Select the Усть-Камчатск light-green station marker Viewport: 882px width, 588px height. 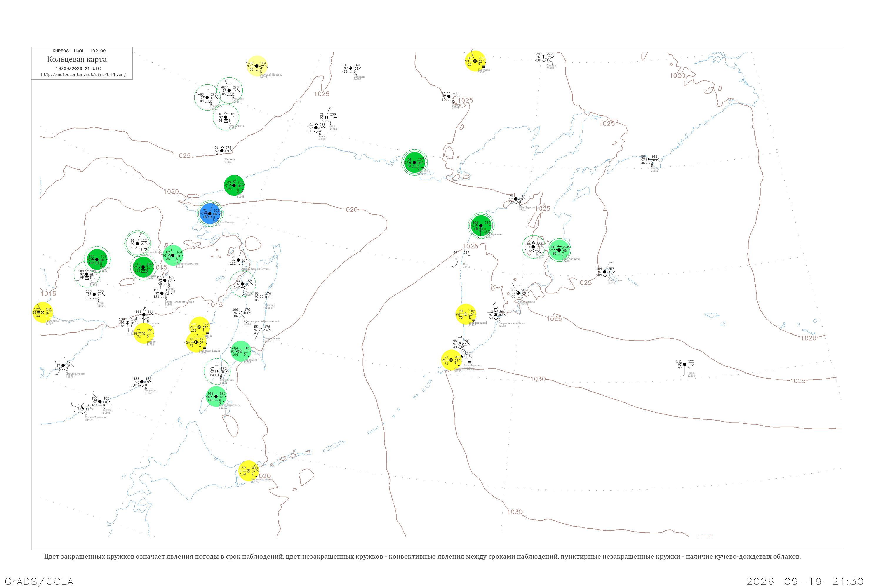[x=559, y=250]
